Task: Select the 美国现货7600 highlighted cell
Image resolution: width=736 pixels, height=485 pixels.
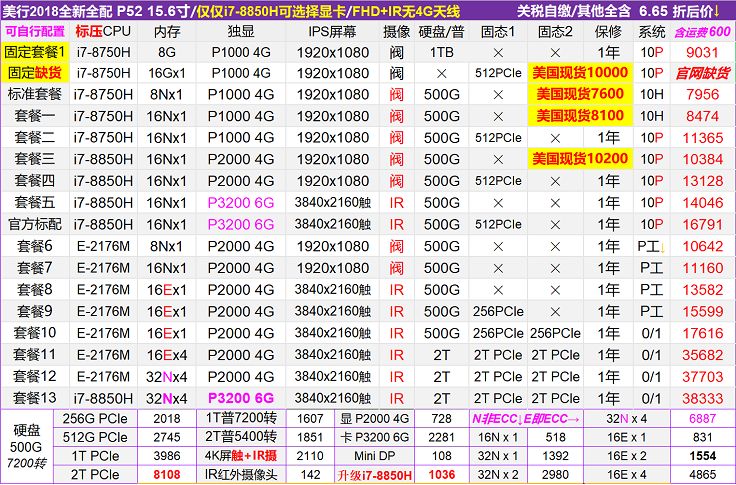Action: click(580, 94)
